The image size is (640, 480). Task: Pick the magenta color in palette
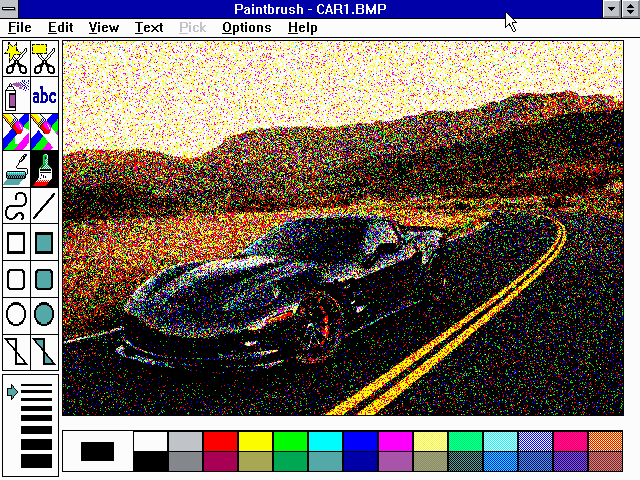(395, 441)
